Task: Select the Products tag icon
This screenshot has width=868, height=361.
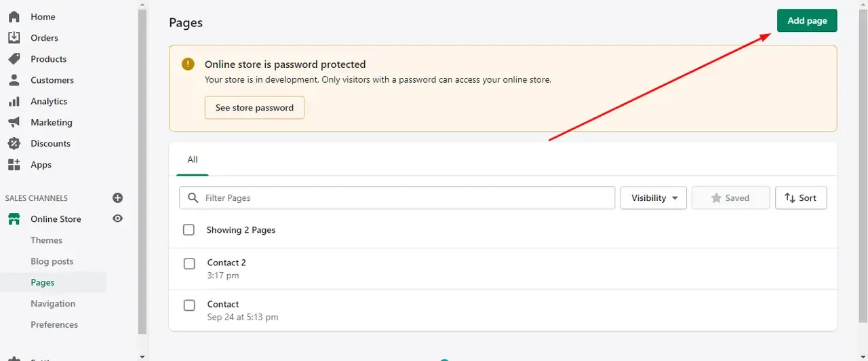Action: 14,59
